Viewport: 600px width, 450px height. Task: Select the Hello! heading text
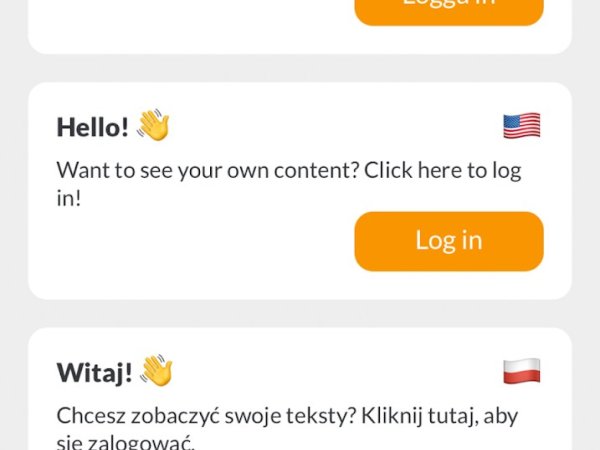pyautogui.click(x=93, y=127)
